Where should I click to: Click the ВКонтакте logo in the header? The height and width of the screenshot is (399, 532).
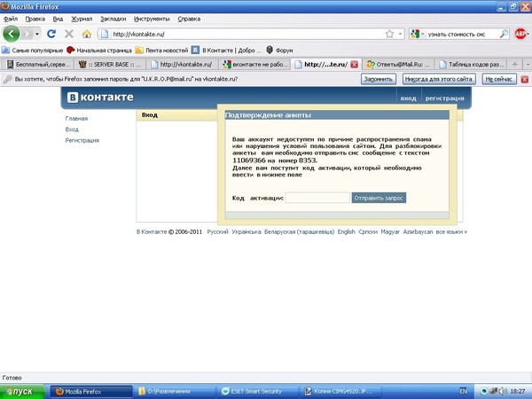tap(100, 97)
